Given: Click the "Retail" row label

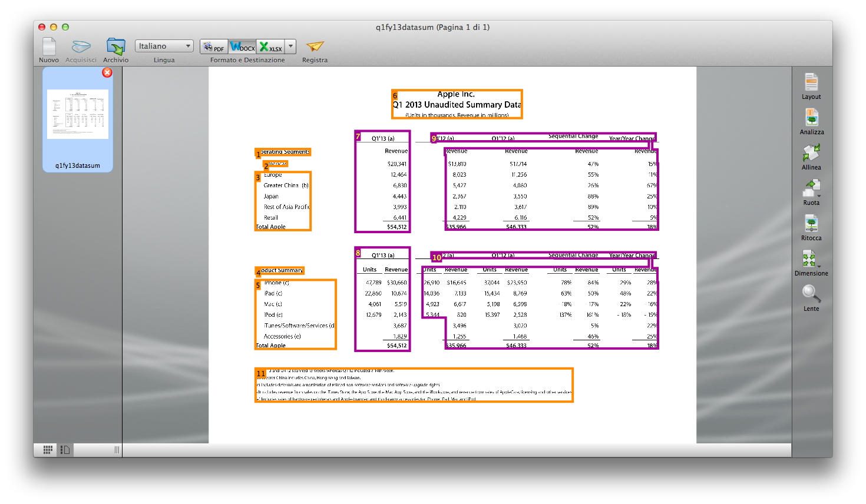Looking at the screenshot, I should pyautogui.click(x=271, y=218).
